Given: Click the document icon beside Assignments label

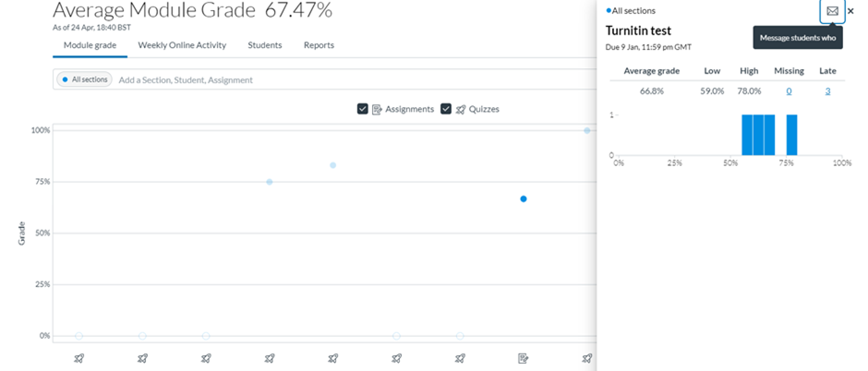Looking at the screenshot, I should (377, 109).
